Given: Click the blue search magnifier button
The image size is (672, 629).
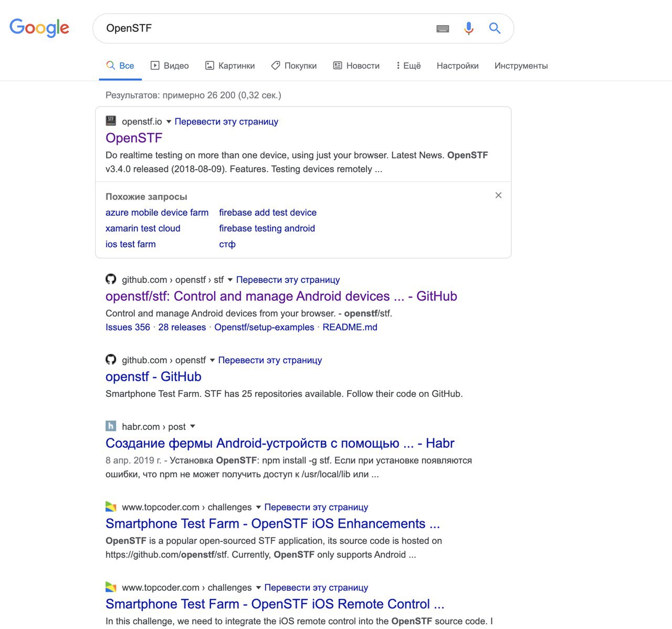Looking at the screenshot, I should coord(495,28).
